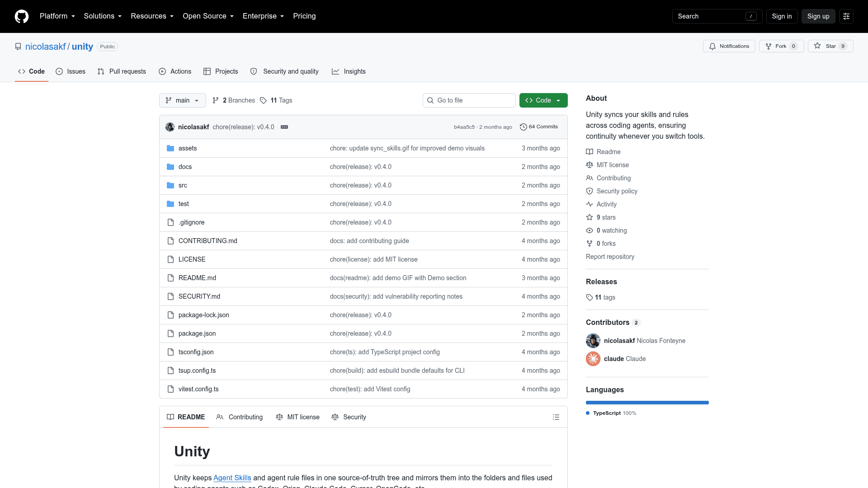
Task: Click the file icon beside LICENSE
Action: point(170,259)
